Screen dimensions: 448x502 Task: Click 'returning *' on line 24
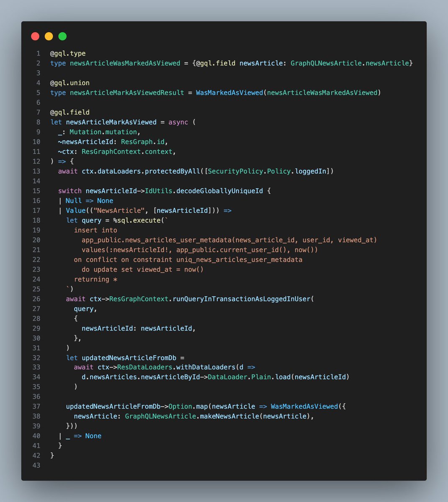pos(95,279)
